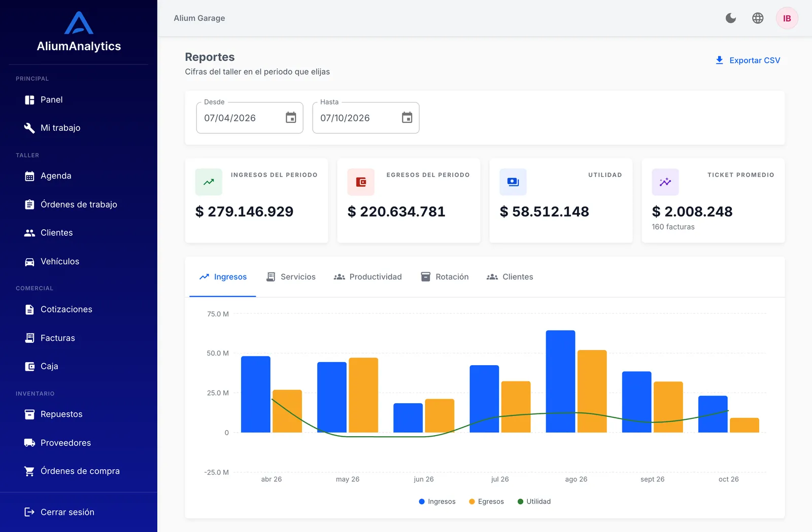Click the cart icon for Órdenes de compra

[29, 471]
